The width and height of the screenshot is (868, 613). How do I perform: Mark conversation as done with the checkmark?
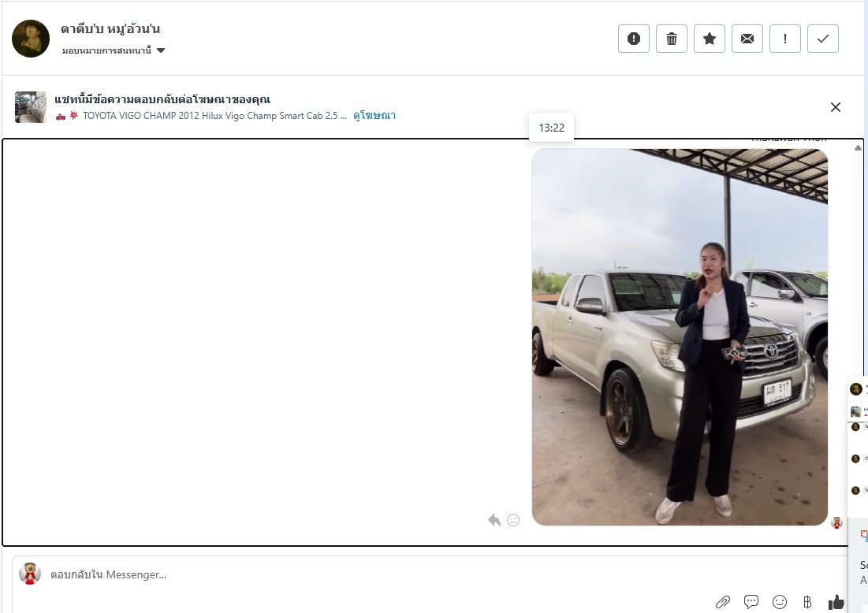pos(822,39)
